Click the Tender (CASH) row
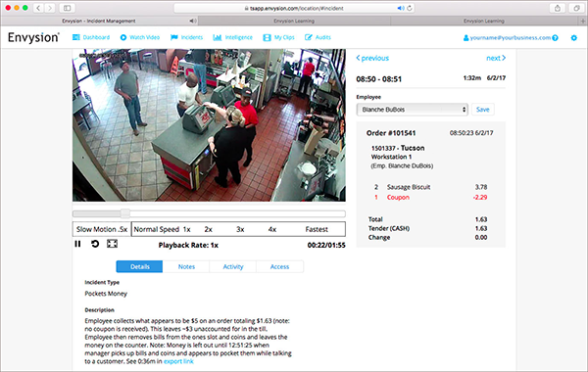 click(x=427, y=228)
